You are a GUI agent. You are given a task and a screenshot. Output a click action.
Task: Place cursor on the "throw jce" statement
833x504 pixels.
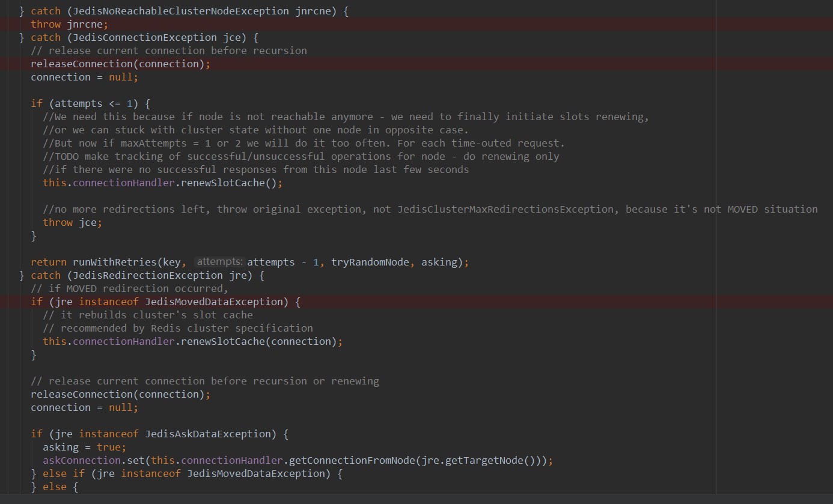point(72,222)
